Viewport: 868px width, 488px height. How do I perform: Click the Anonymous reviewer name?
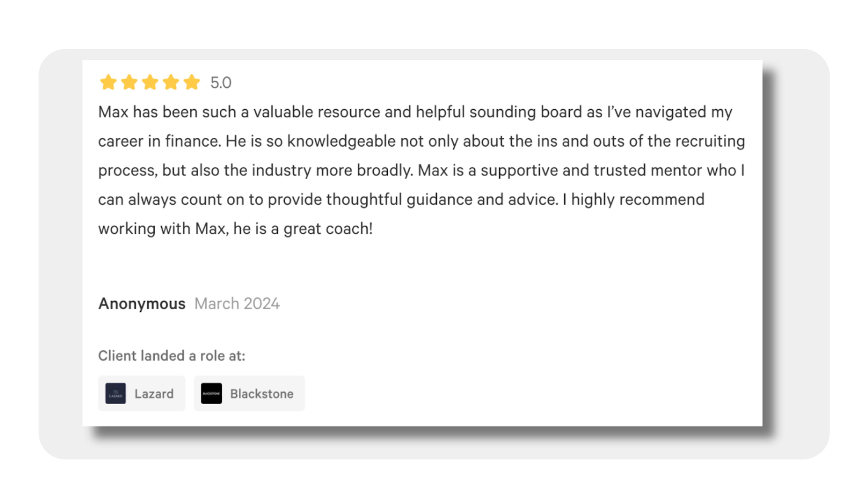(142, 304)
